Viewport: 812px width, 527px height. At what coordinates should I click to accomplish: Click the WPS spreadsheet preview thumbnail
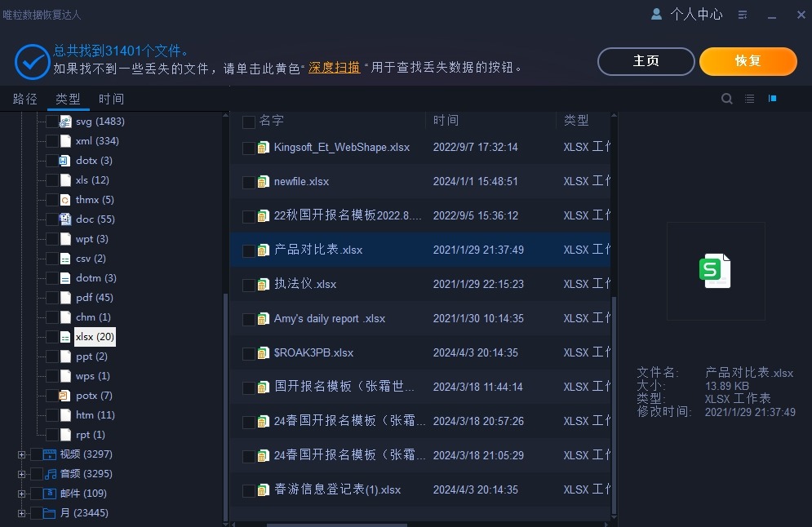tap(715, 271)
